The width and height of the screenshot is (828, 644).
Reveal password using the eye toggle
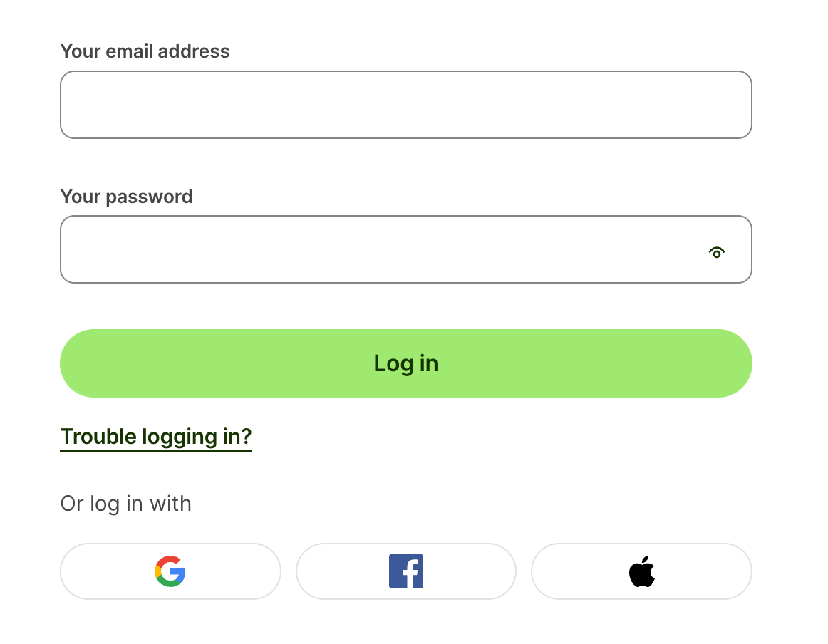pyautogui.click(x=716, y=252)
